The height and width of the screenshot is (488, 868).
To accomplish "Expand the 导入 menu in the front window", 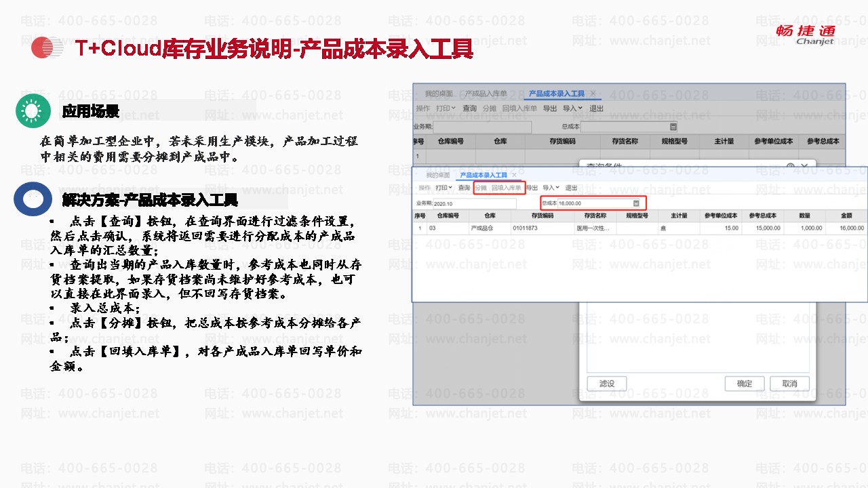I will point(551,188).
